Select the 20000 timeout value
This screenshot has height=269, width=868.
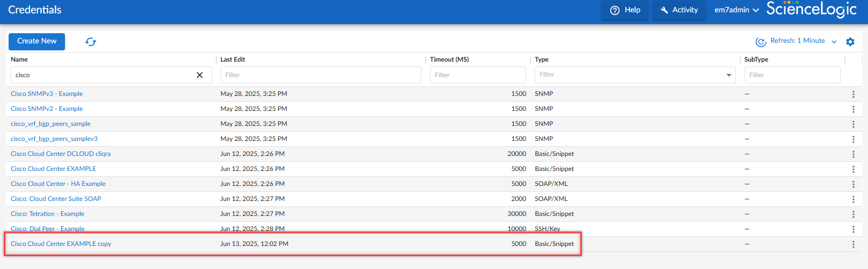517,154
